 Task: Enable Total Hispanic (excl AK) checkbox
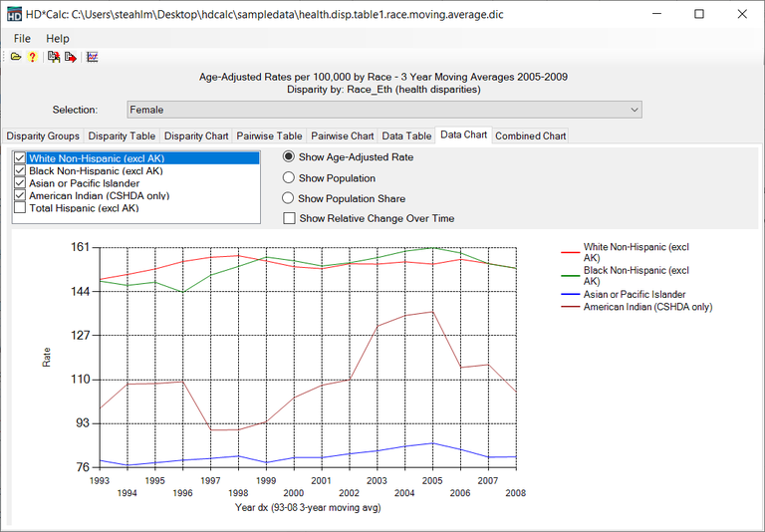coord(20,208)
